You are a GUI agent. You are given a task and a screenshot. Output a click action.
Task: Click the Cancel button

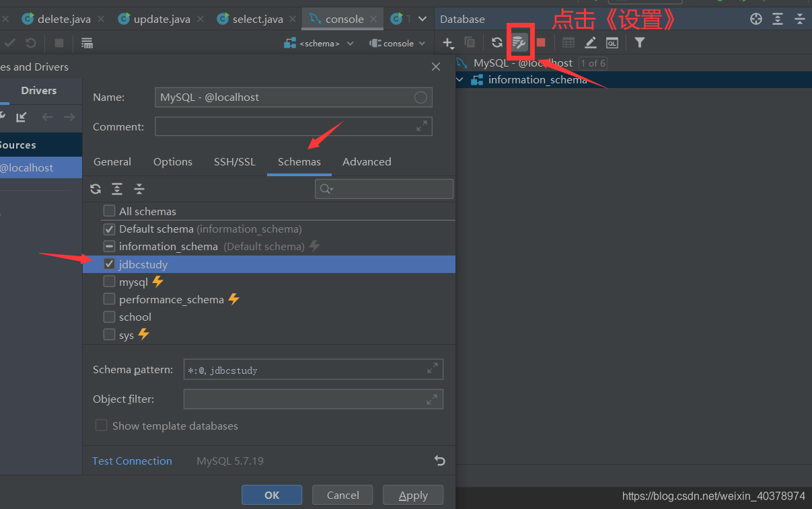(x=343, y=495)
